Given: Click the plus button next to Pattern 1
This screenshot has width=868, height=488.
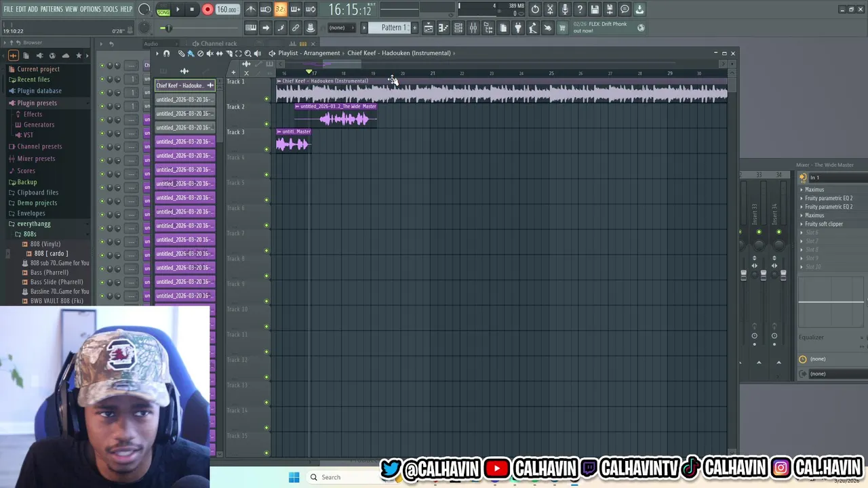Looking at the screenshot, I should (x=415, y=28).
